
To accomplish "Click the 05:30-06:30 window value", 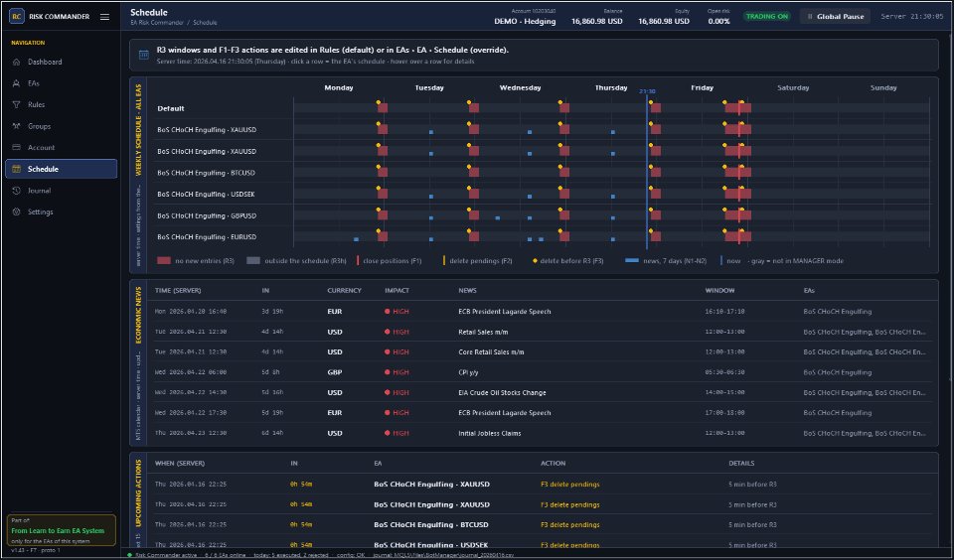I will [x=724, y=372].
